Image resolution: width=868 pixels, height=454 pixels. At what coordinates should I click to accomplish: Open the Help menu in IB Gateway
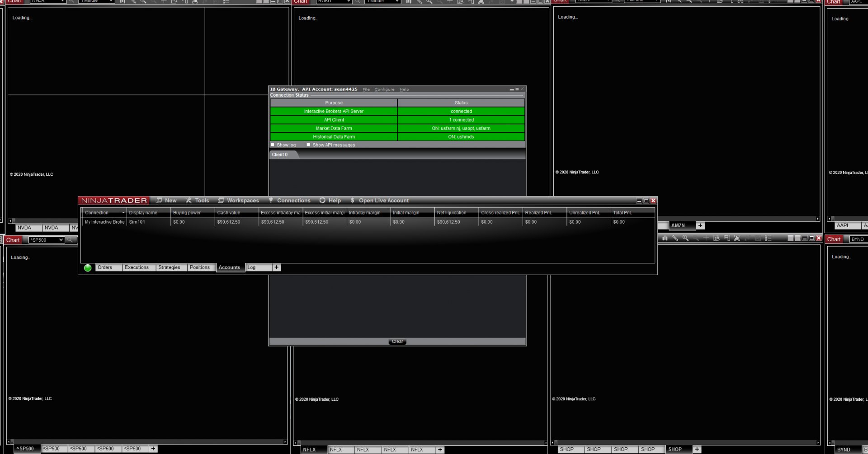[x=404, y=89]
